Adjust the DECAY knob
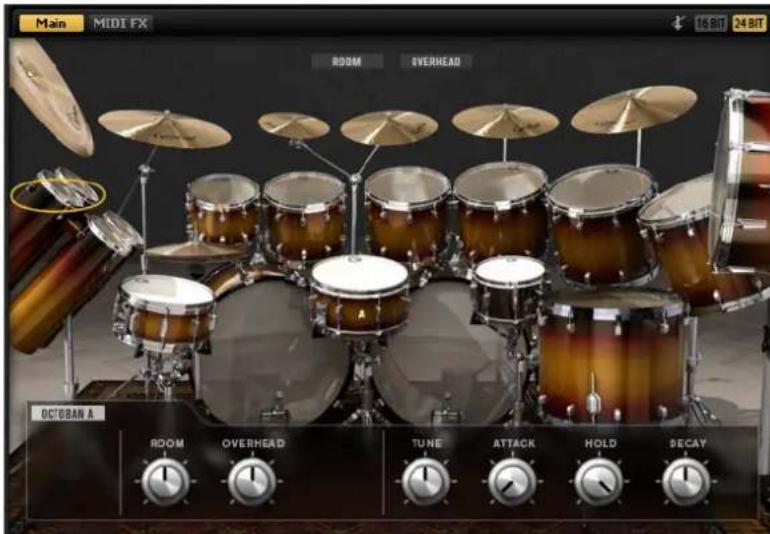This screenshot has width=770, height=534. tap(686, 481)
